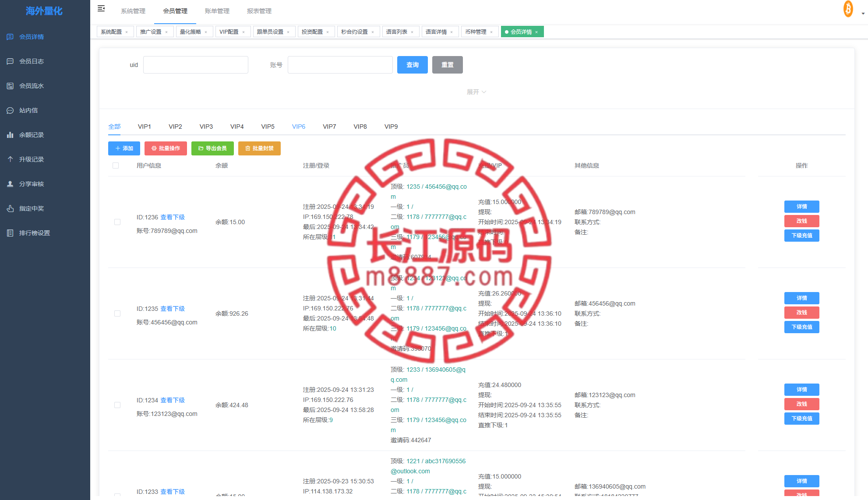Click 余额:424.48 balance cell

click(x=232, y=405)
